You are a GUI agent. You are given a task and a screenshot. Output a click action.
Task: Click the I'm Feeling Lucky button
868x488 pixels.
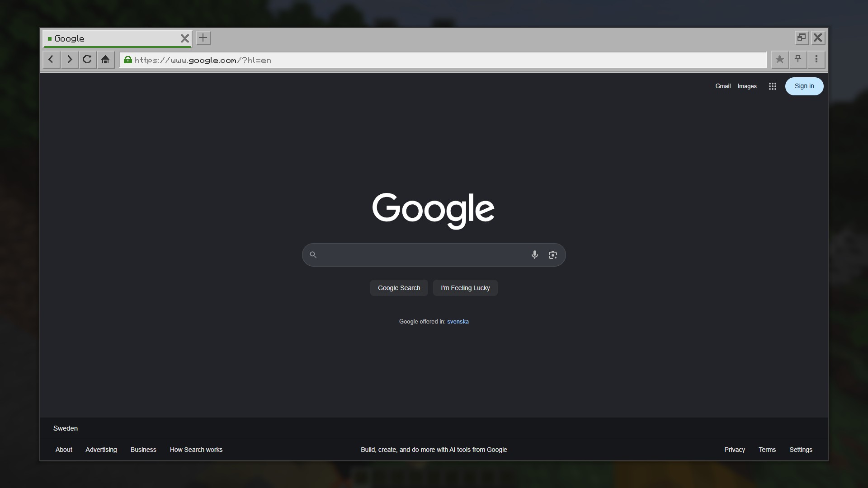[x=465, y=288]
